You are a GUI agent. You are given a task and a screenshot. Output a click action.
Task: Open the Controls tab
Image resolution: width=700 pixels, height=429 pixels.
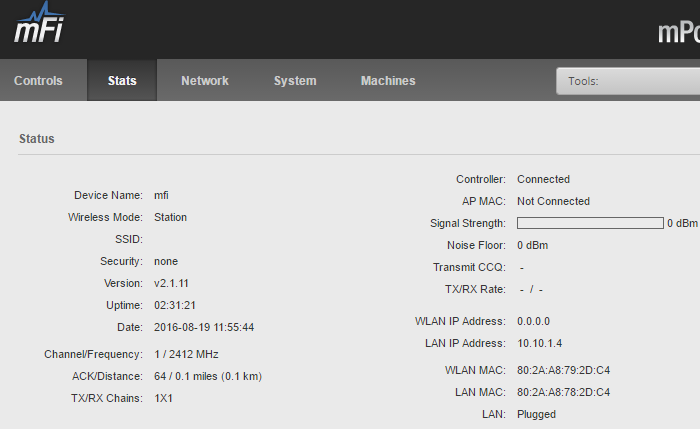(x=38, y=80)
